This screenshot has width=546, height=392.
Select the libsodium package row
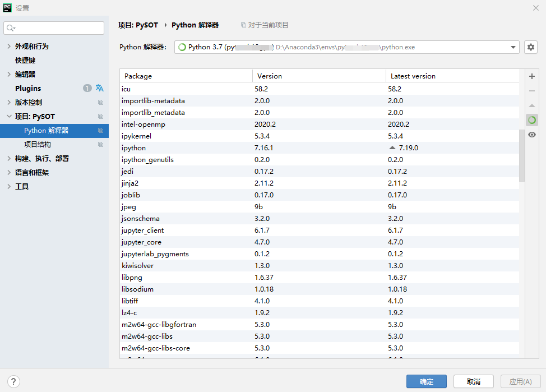320,289
